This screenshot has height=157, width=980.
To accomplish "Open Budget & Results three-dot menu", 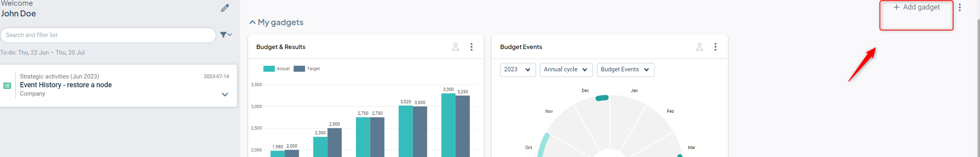I will click(x=471, y=47).
